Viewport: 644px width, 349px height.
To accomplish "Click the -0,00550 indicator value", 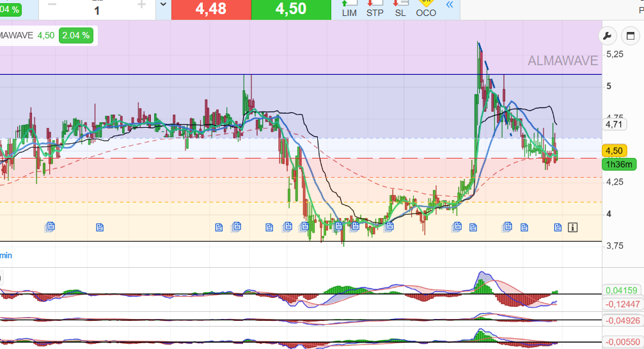I will coord(623,342).
